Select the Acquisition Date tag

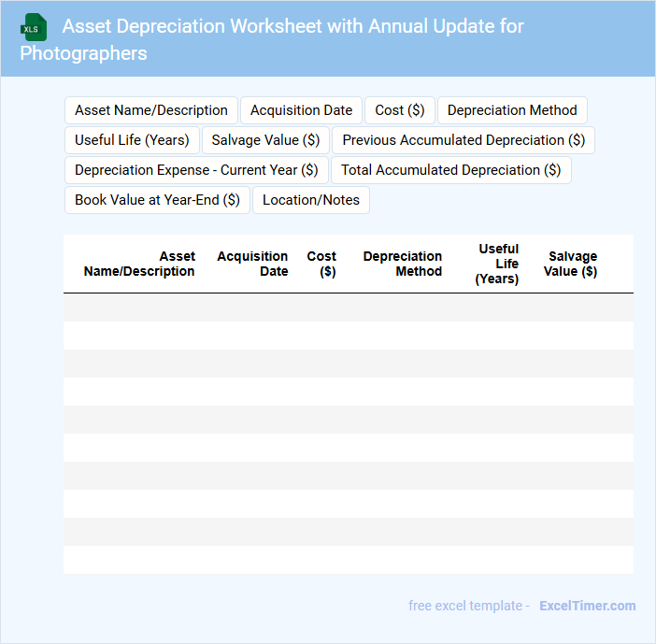point(301,110)
